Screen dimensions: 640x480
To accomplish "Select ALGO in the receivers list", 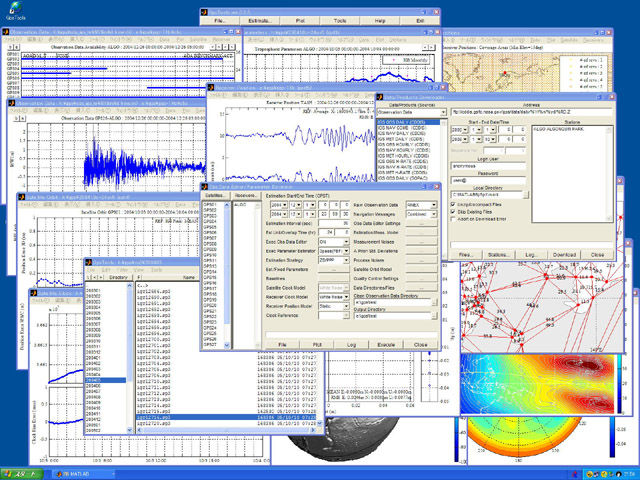I will [244, 205].
